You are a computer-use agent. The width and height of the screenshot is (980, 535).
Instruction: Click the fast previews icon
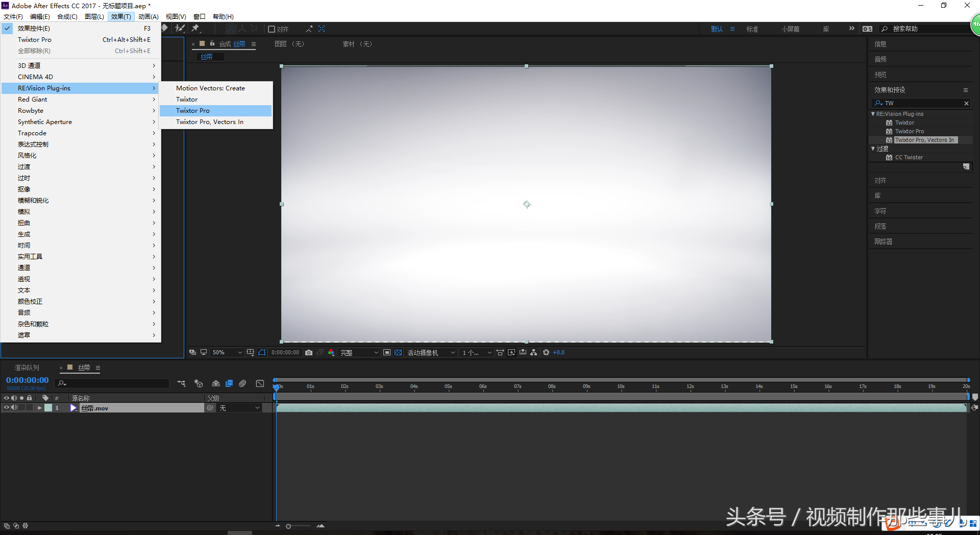tap(511, 352)
